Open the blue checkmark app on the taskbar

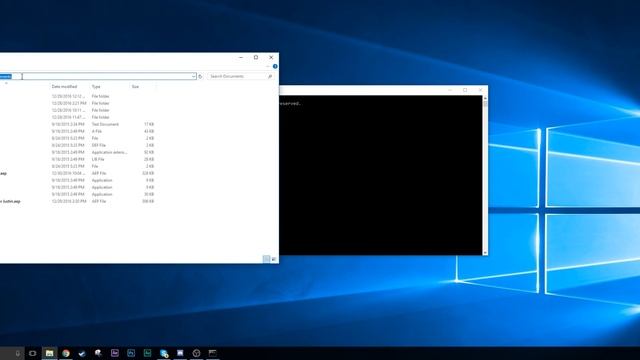tap(82, 353)
